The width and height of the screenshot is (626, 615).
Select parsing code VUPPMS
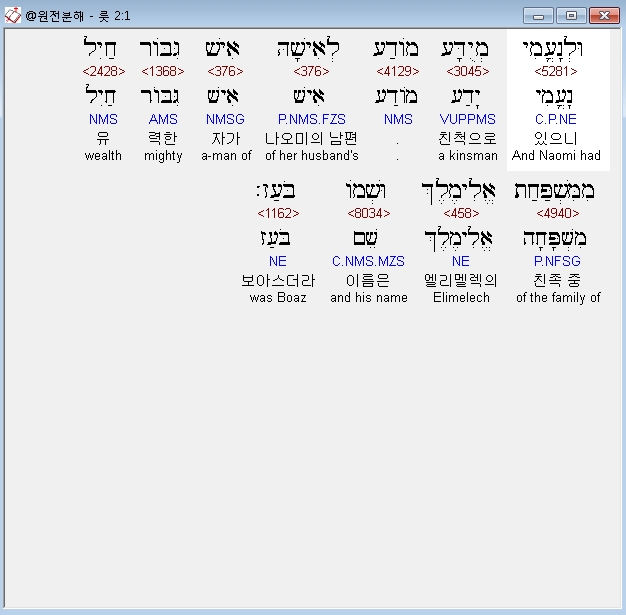click(x=468, y=119)
